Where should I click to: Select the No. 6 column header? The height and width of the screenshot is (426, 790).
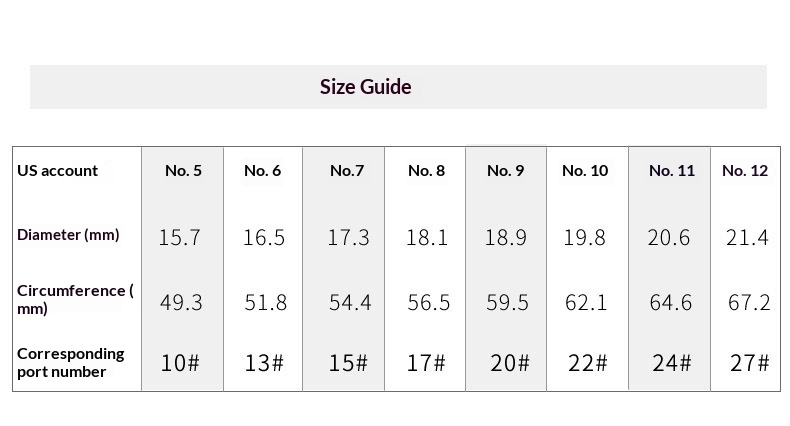click(262, 171)
